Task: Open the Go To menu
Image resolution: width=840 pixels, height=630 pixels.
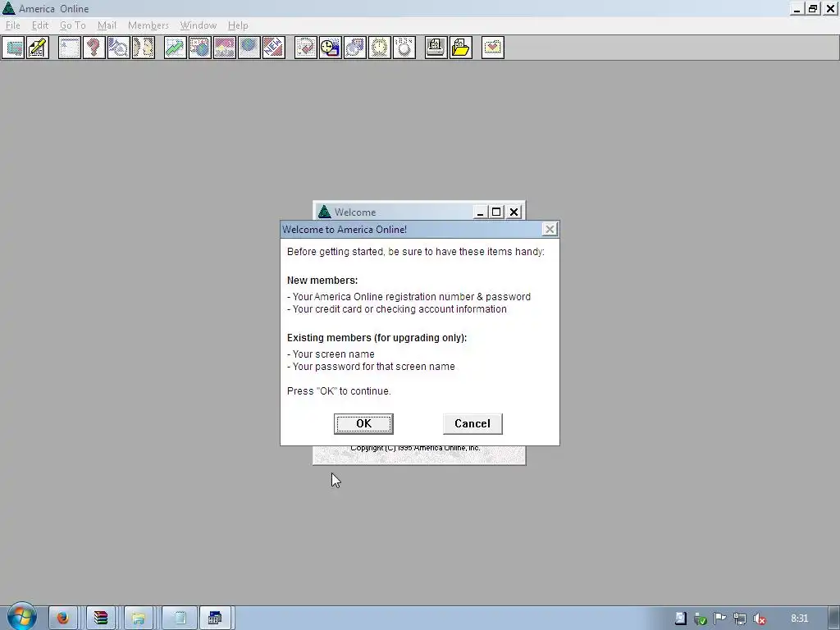Action: (x=73, y=25)
